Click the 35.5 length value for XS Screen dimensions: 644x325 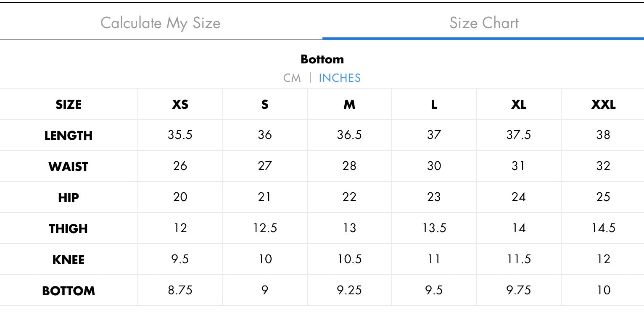pyautogui.click(x=180, y=135)
